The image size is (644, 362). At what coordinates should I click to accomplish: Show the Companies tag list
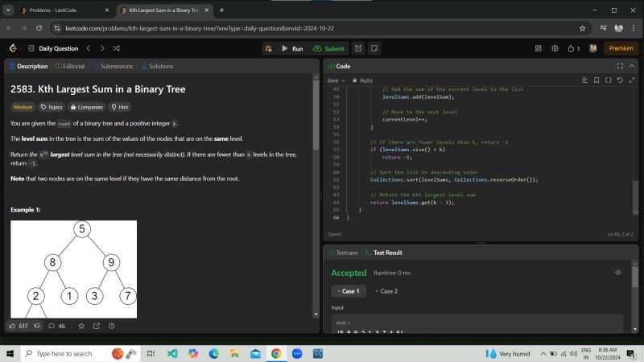coord(87,107)
